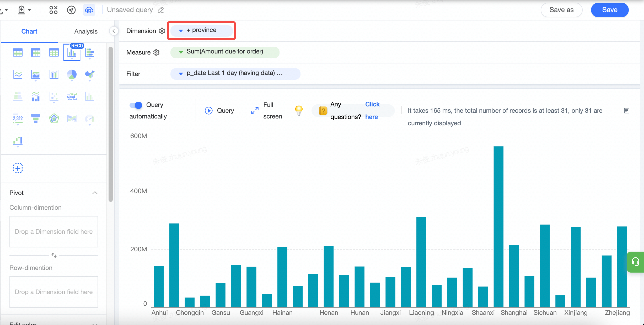The image size is (644, 325).
Task: Select the 2,312 KPI number card chart
Action: pos(18,119)
